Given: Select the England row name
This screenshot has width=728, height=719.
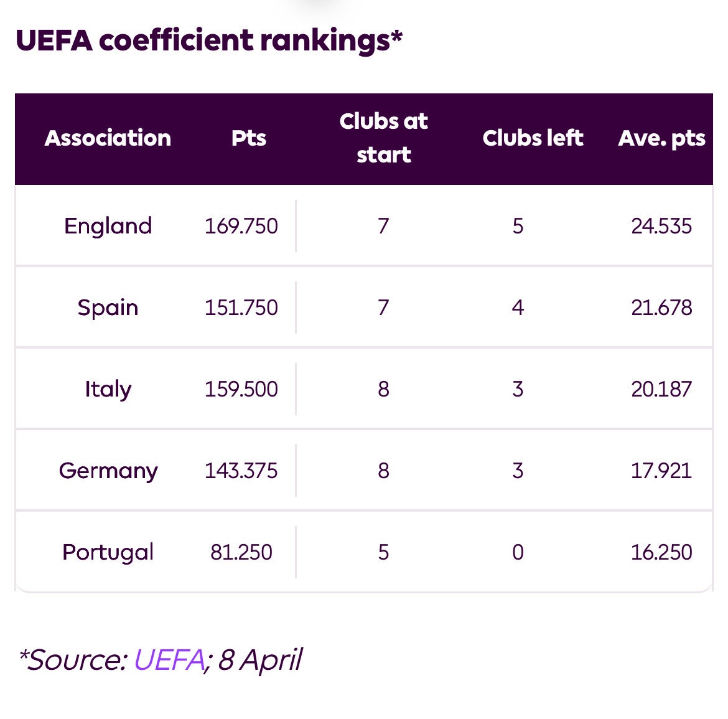Looking at the screenshot, I should coord(108,226).
